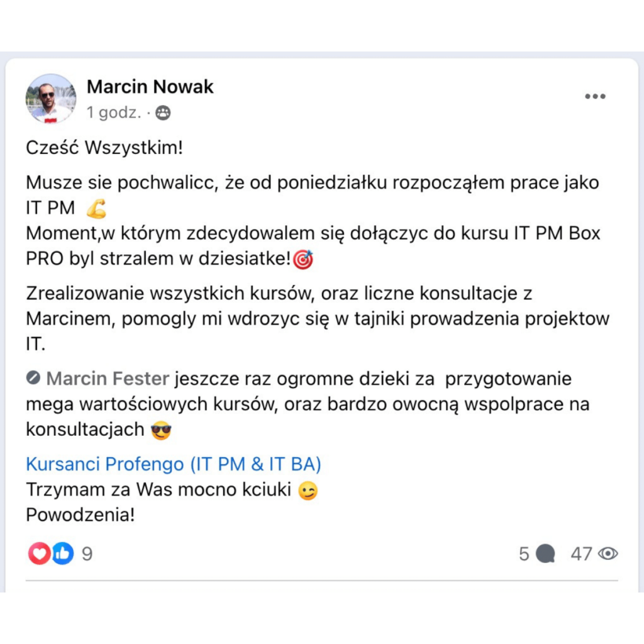Click the bullseye target emoji
644x644 pixels.
(303, 259)
